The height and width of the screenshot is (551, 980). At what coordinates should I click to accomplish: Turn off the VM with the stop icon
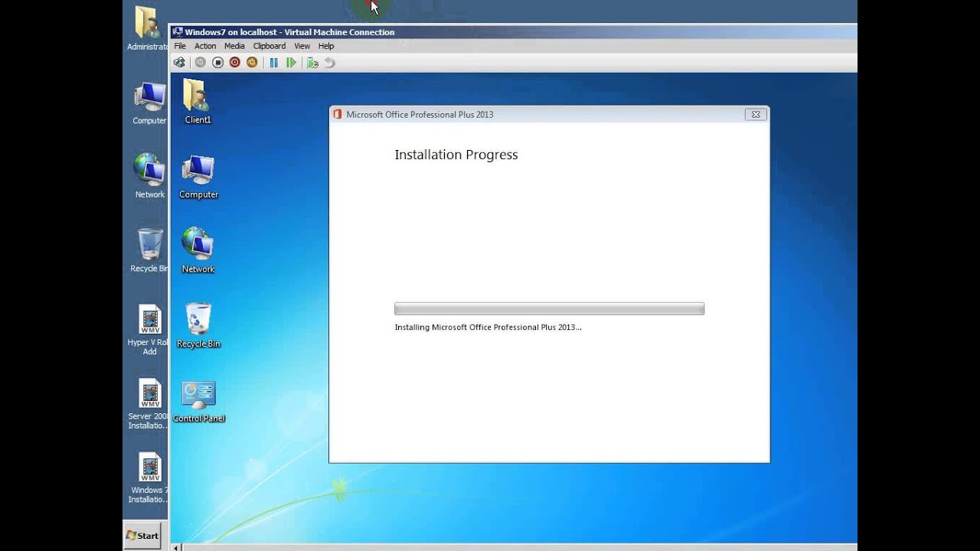218,63
